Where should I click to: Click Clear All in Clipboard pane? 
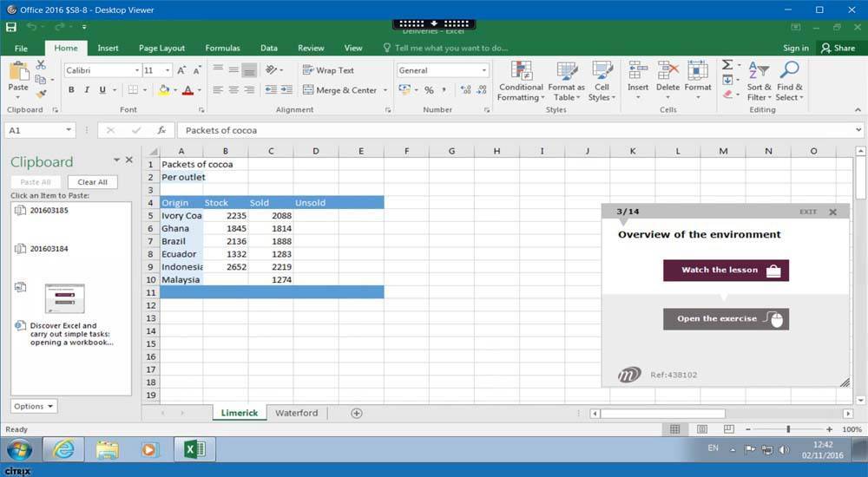(x=92, y=182)
